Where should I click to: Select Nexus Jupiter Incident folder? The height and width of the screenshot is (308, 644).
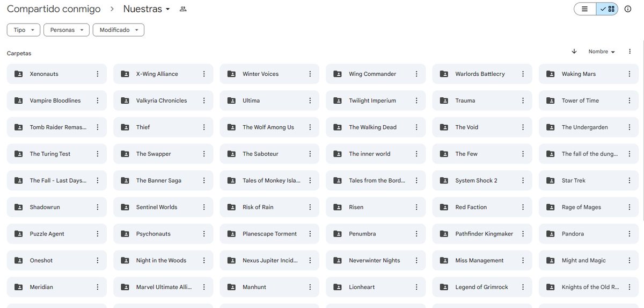pos(269,261)
